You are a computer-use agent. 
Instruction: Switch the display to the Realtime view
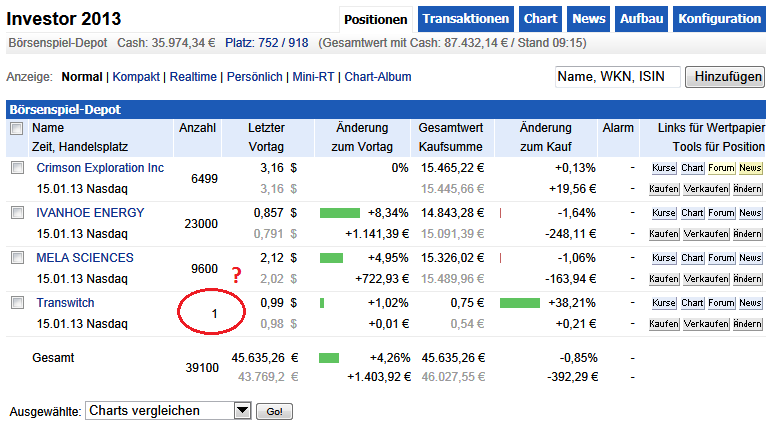[194, 77]
